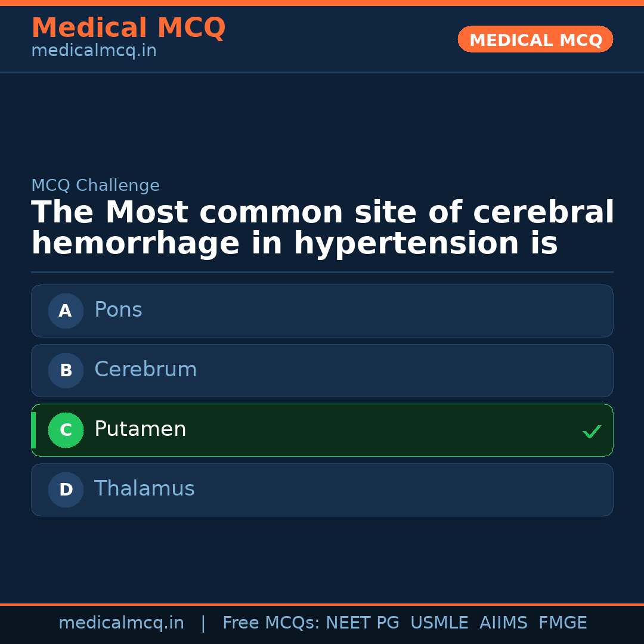Viewport: 644px width, 644px height.
Task: Select answer option A Pons
Action: [322, 311]
